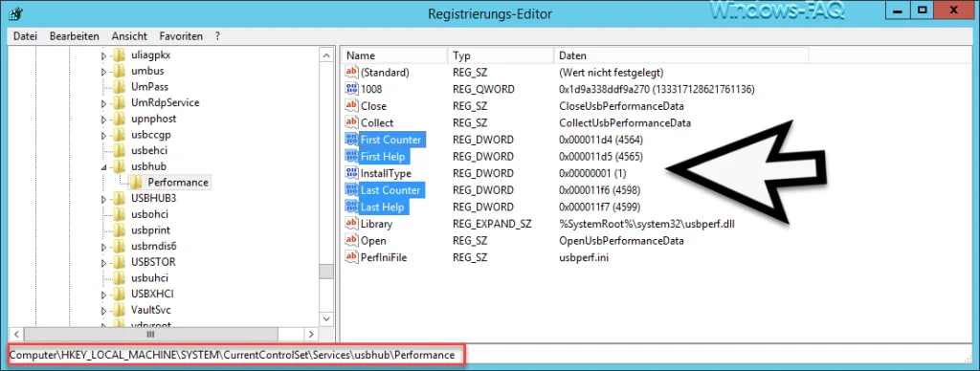This screenshot has height=371, width=980.
Task: Click the folder icon of uliagpkx
Action: coord(120,55)
